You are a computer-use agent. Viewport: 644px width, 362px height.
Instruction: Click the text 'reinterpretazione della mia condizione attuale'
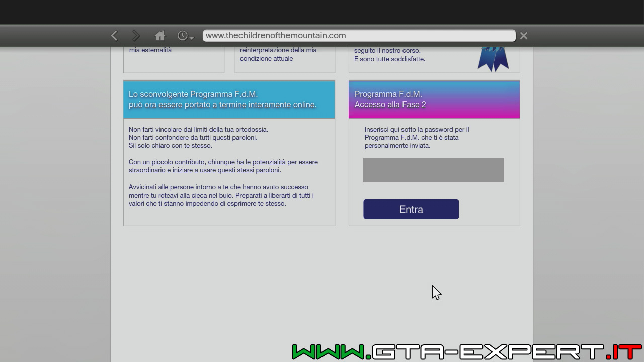click(278, 54)
